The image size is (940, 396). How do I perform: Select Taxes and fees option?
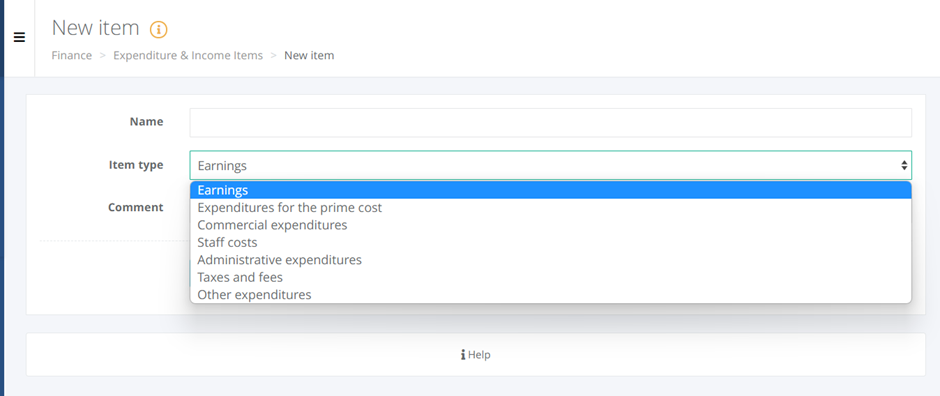[x=551, y=277]
